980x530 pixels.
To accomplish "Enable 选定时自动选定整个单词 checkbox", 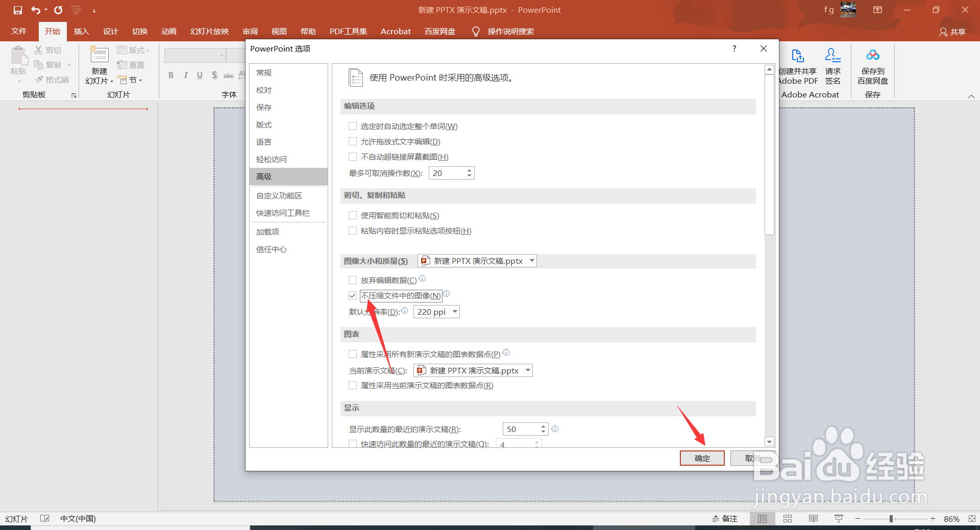I will [353, 126].
